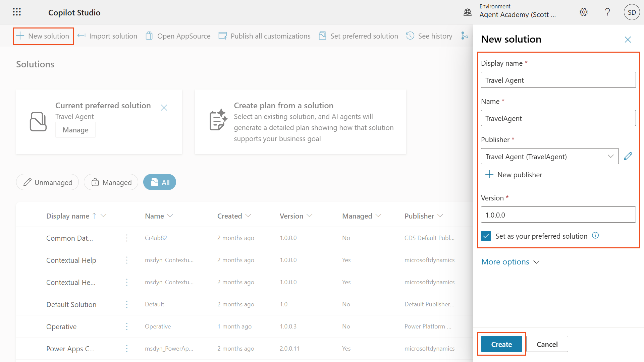Click the Set preferred solution toolbar icon
Viewport: 644px width, 362px height.
click(322, 35)
